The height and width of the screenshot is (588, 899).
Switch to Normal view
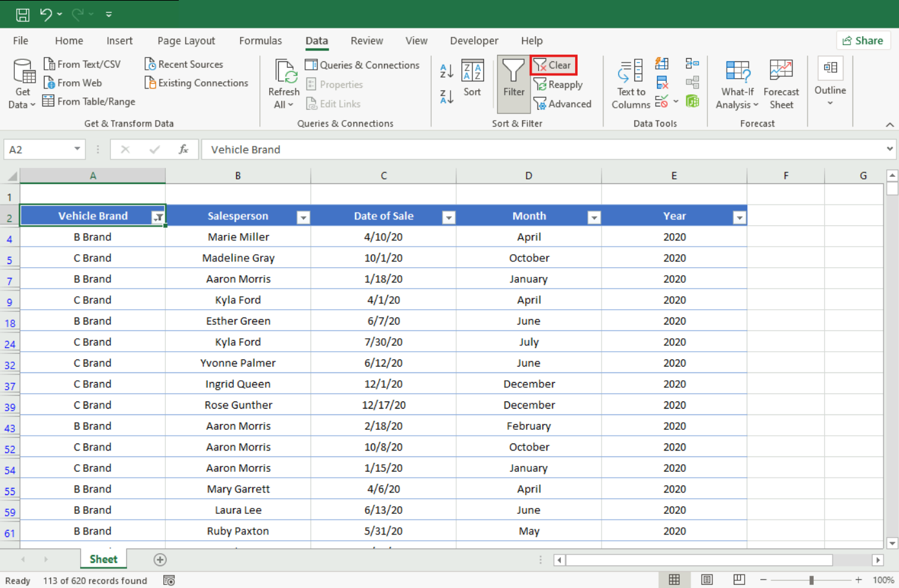coord(674,580)
